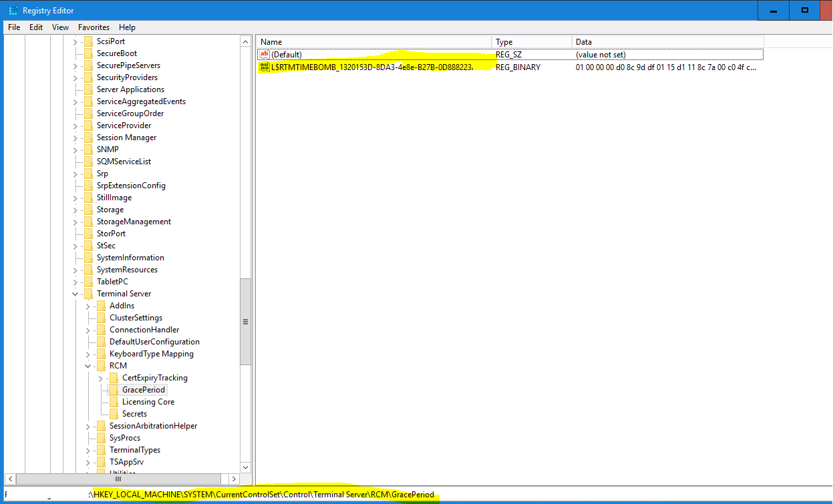Screen dimensions: 833x504
Task: Expand the SecurePipeServers key
Action: tap(75, 65)
